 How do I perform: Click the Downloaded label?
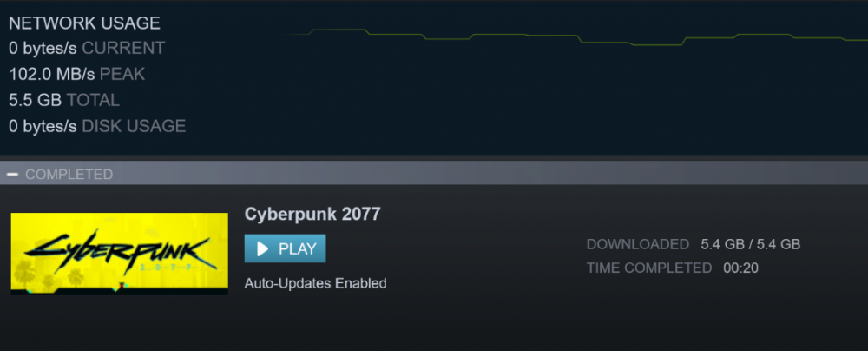638,244
